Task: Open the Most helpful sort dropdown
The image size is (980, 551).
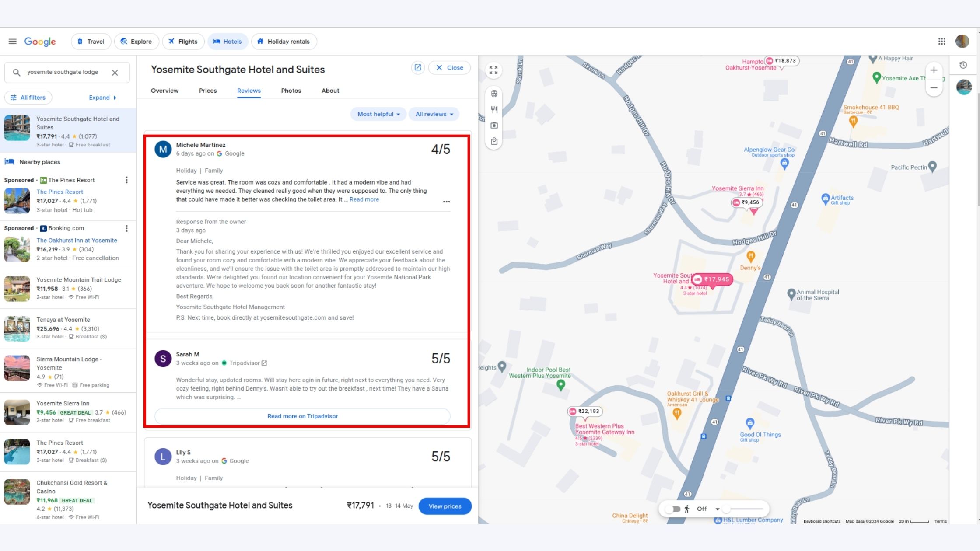Action: 378,114
